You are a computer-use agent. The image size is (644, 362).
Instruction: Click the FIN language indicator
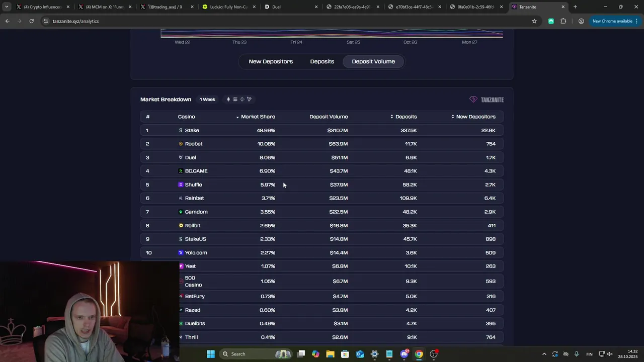pos(589,354)
